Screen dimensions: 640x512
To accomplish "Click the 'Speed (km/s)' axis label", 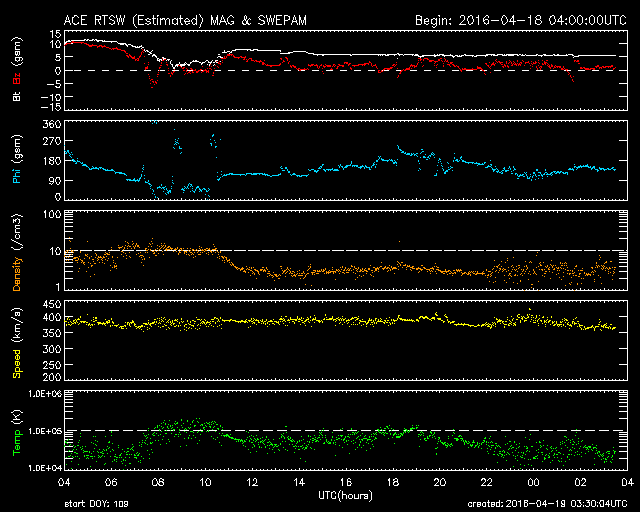I will (x=17, y=343).
